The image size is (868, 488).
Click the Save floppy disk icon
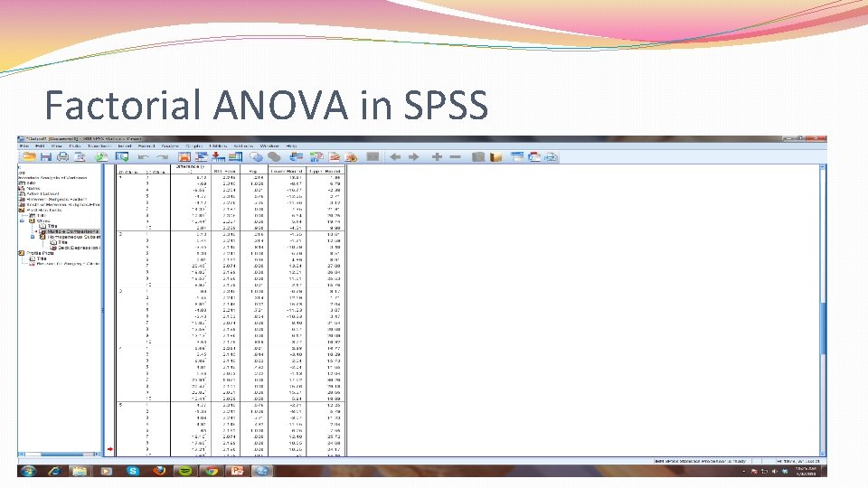click(46, 157)
